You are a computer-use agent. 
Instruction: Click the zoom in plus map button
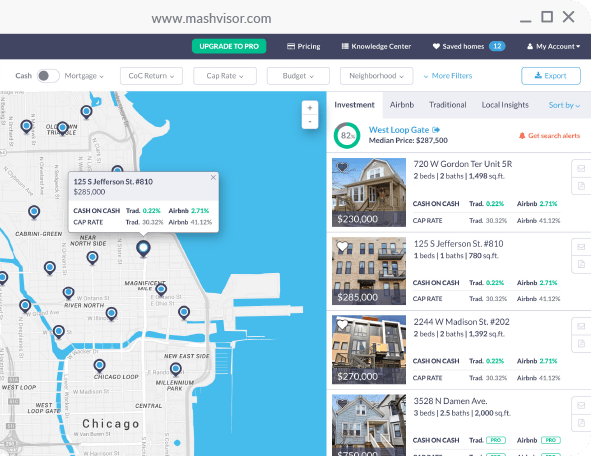click(x=310, y=108)
